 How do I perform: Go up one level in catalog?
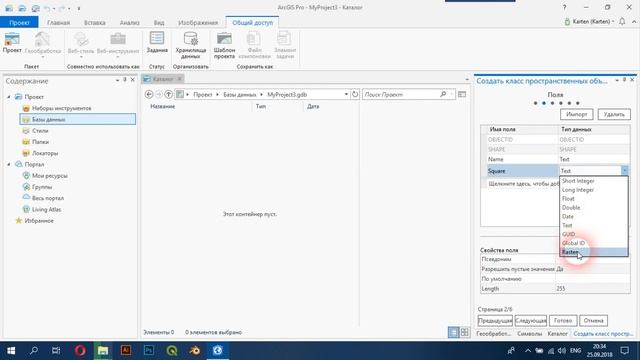168,94
